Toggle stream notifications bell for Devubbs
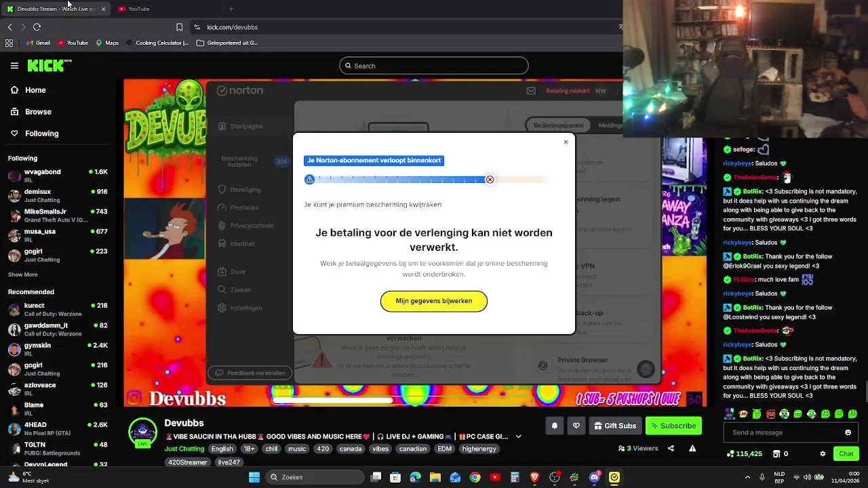868x488 pixels. tap(554, 426)
